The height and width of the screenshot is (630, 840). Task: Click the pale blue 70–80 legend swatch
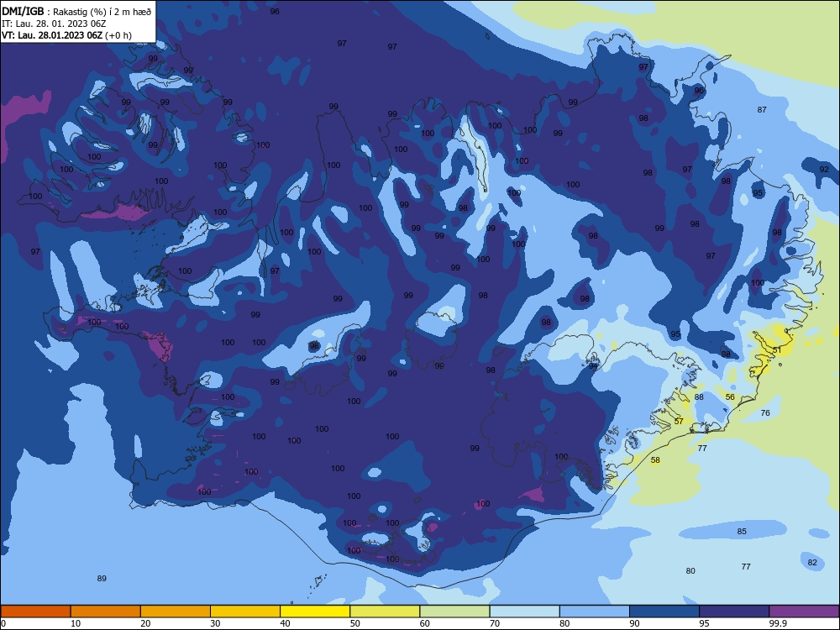[524, 612]
